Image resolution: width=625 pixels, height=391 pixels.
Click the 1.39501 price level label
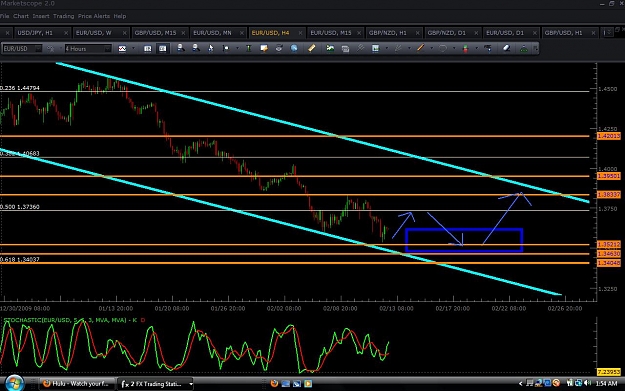coord(609,176)
